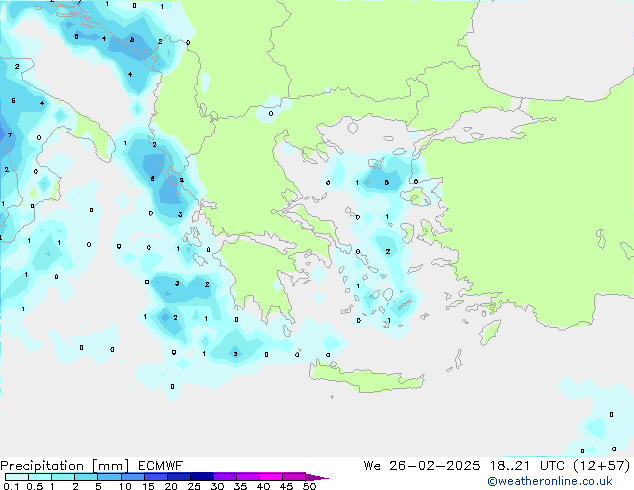Click the island of Rhodes on map
This screenshot has height=490, width=634.
tap(490, 332)
